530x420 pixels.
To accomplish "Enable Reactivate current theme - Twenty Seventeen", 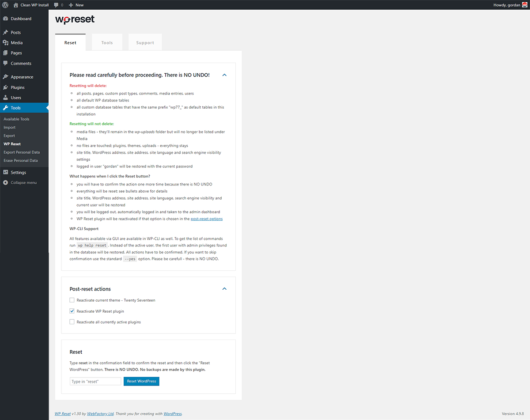I will click(72, 300).
